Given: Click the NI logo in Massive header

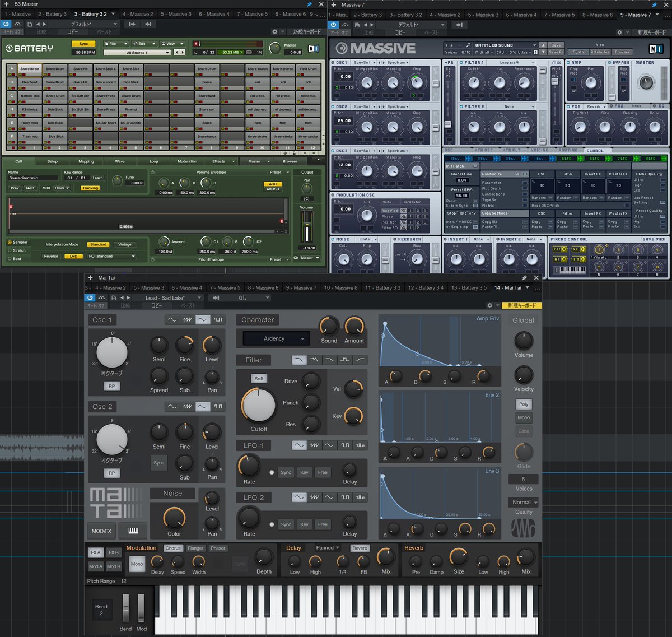Looking at the screenshot, I should (655, 49).
